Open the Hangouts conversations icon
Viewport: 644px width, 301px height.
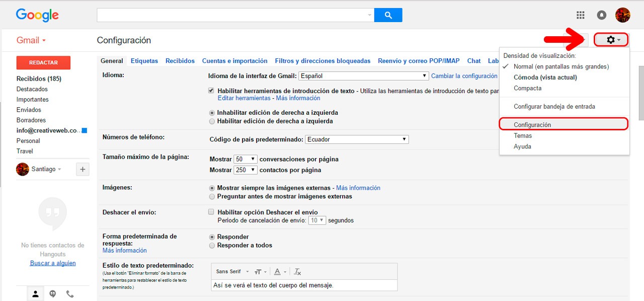tap(52, 294)
